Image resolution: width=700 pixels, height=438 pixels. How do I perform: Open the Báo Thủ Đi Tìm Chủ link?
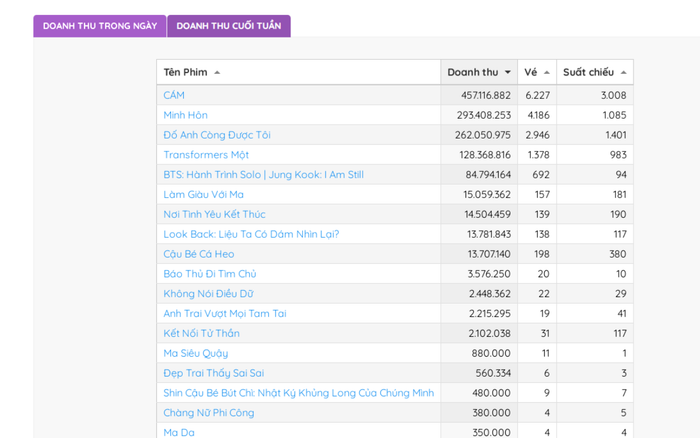(x=209, y=274)
